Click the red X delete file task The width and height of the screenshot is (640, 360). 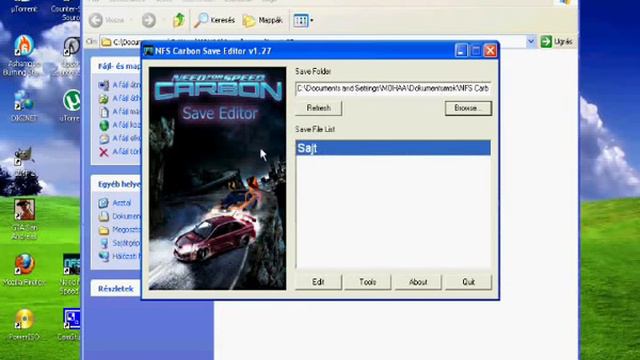(x=104, y=152)
